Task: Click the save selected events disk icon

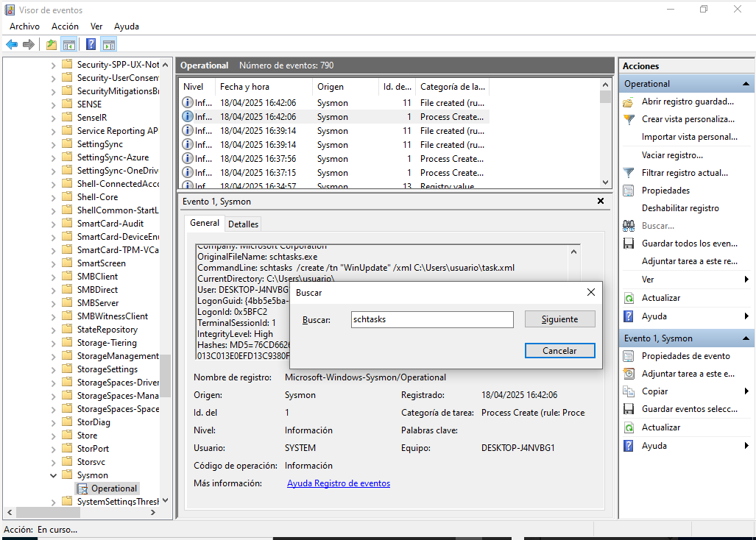Action: point(629,410)
